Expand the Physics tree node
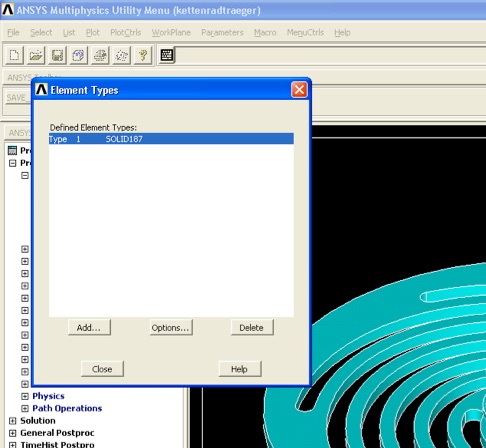Screen dimensions: 486x448 point(25,396)
